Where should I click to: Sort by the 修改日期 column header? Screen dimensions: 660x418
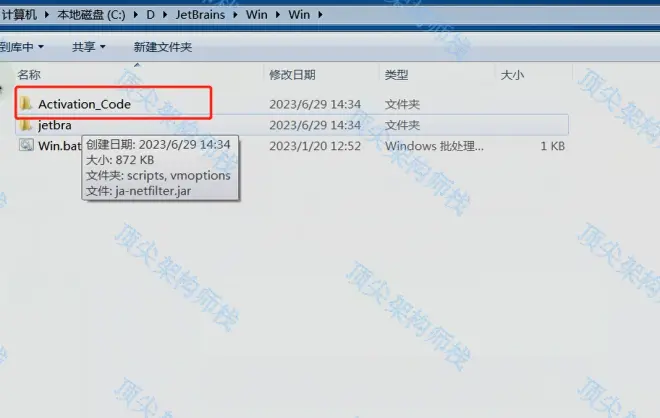(292, 75)
